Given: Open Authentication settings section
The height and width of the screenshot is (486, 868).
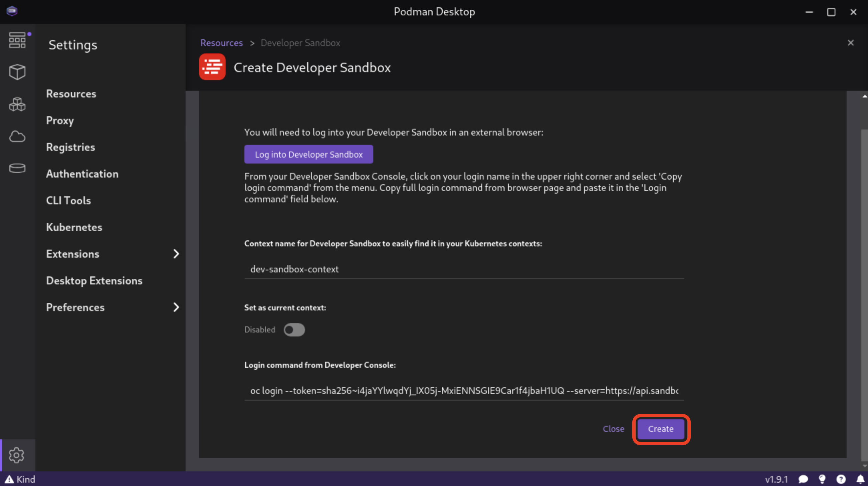Looking at the screenshot, I should pos(82,174).
